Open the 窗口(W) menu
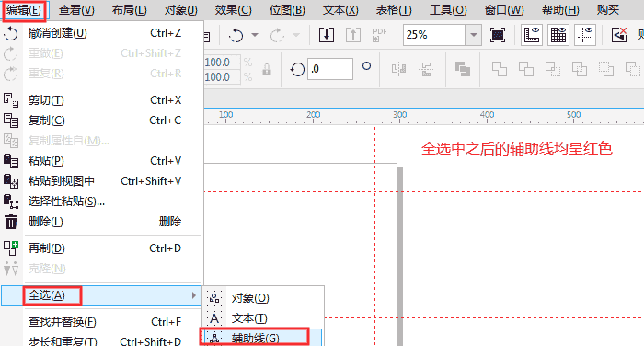Screen dimensions: 644x346 point(504,10)
